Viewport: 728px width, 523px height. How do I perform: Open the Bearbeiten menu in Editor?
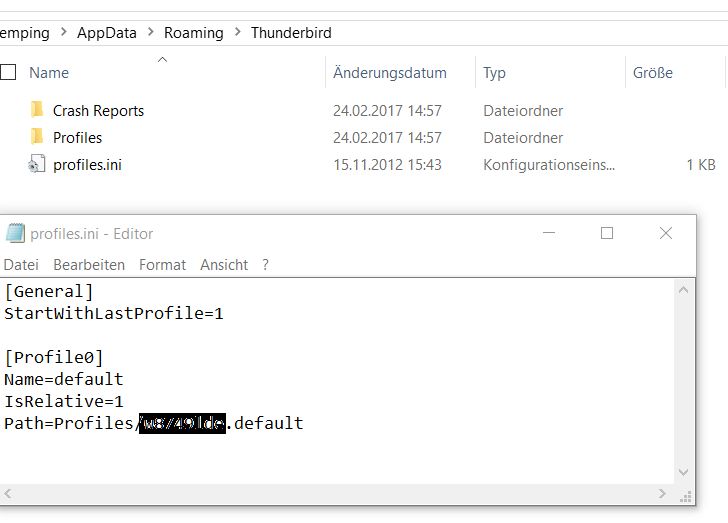(x=89, y=265)
